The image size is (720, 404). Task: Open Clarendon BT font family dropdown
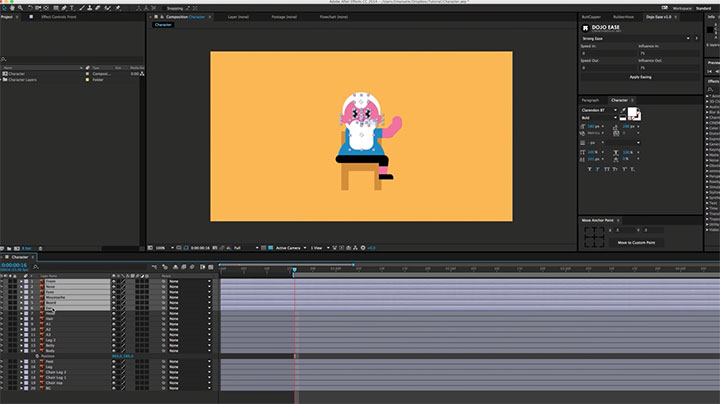click(x=599, y=110)
